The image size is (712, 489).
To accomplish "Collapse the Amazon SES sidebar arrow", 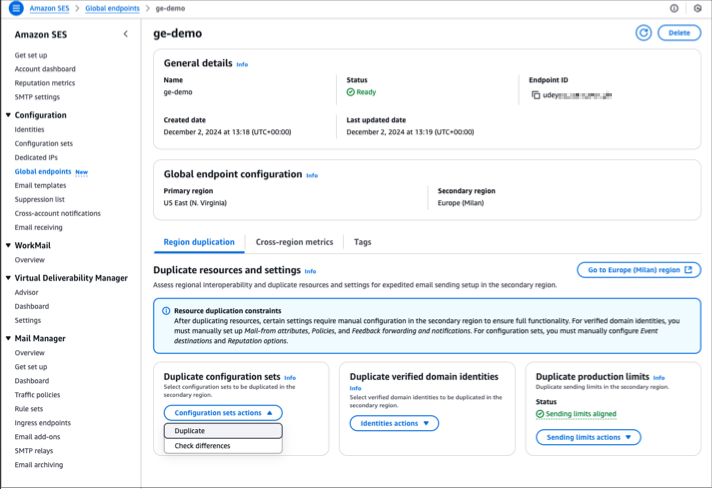I will pyautogui.click(x=126, y=34).
